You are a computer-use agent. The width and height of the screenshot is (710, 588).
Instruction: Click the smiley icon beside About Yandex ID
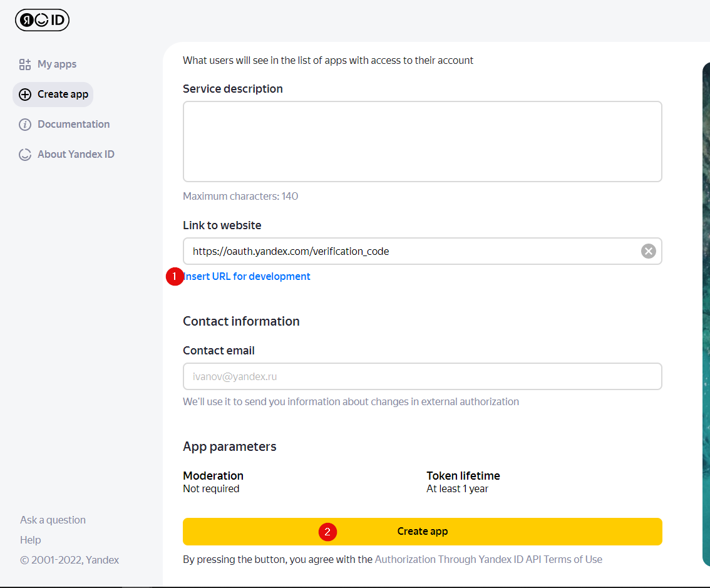[x=25, y=154]
